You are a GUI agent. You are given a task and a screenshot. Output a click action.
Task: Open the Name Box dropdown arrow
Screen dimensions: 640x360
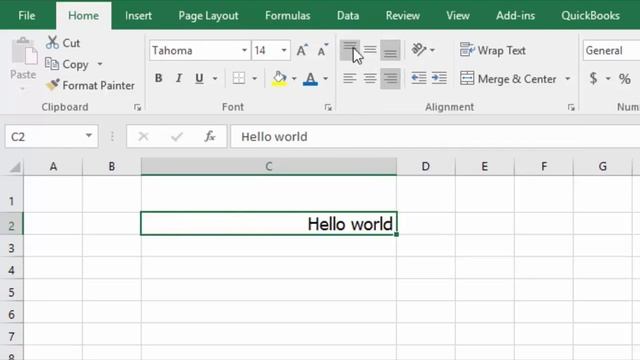89,136
